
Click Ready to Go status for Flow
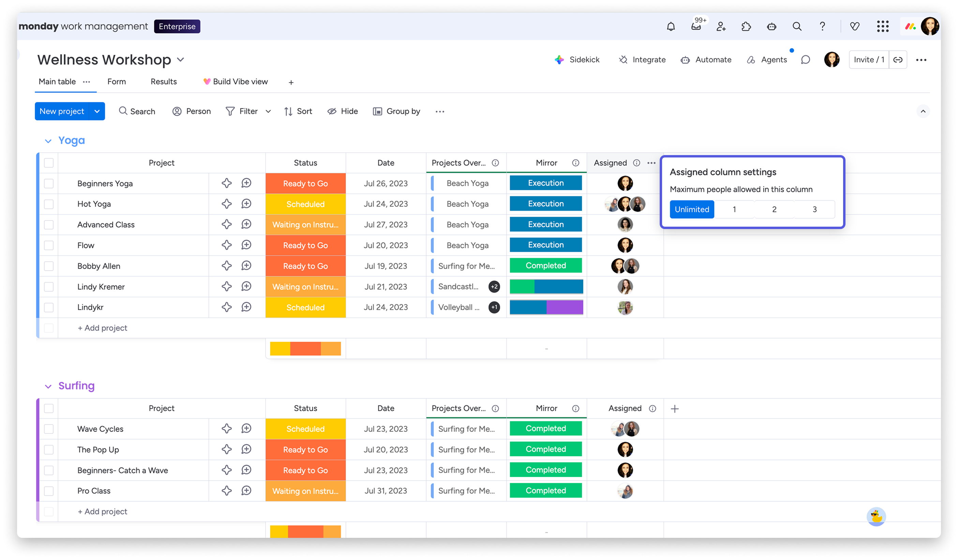click(x=305, y=246)
